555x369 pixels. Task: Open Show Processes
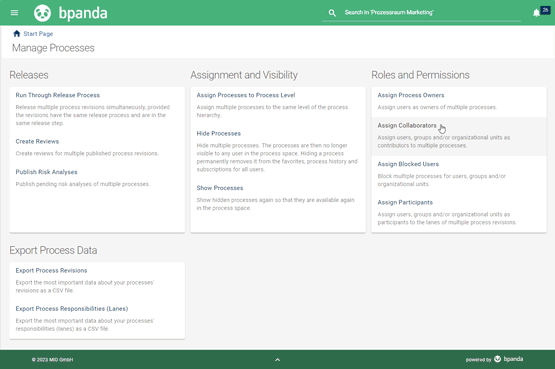click(x=220, y=188)
